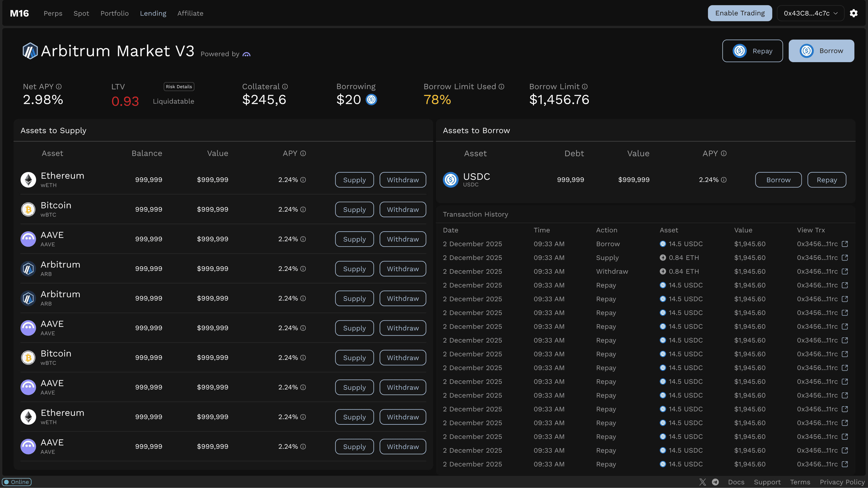Viewport: 868px width, 488px height.
Task: Open the settings gear icon
Action: pos(854,13)
